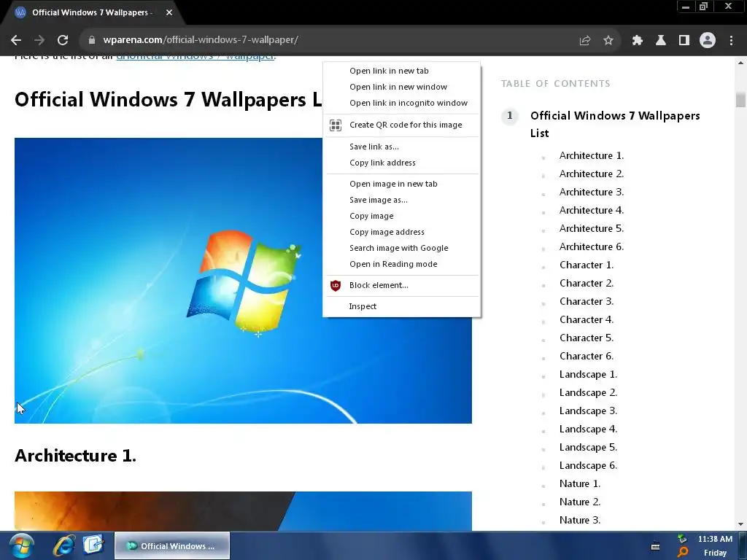The image size is (747, 560).
Task: Open the Extensions puzzle icon
Action: click(x=637, y=41)
